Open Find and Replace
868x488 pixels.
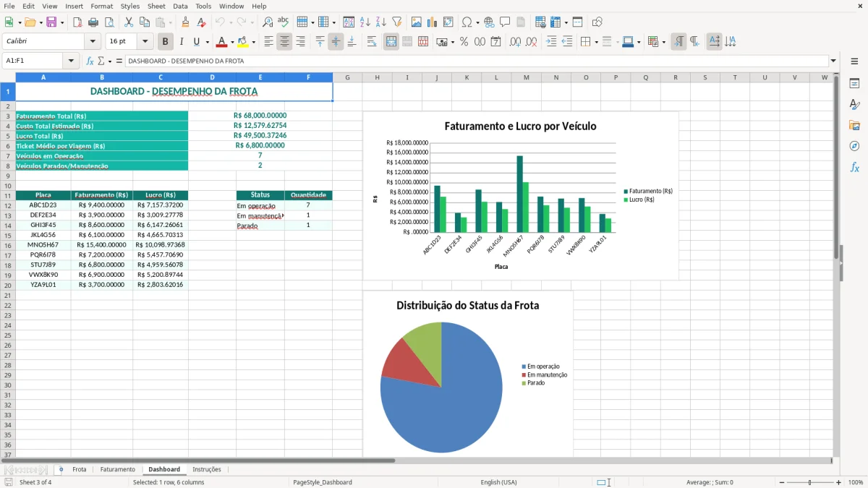[268, 22]
